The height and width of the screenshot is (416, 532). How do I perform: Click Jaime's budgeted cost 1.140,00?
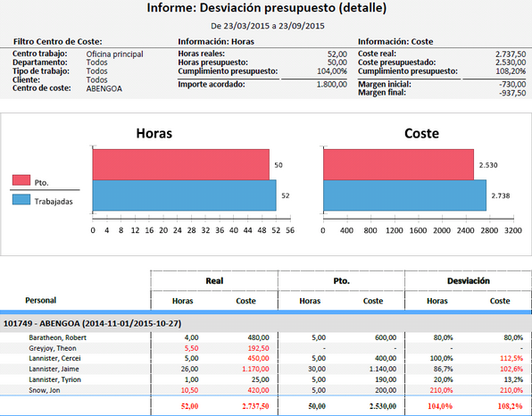point(383,369)
